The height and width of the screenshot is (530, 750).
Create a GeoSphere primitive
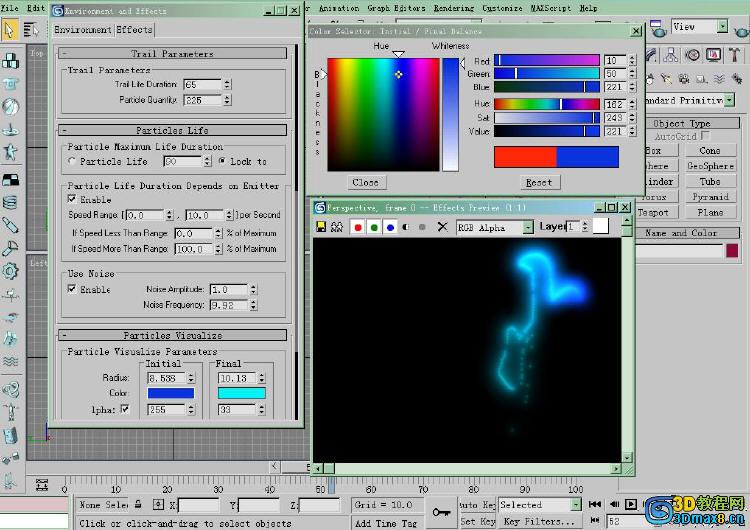[x=710, y=166]
